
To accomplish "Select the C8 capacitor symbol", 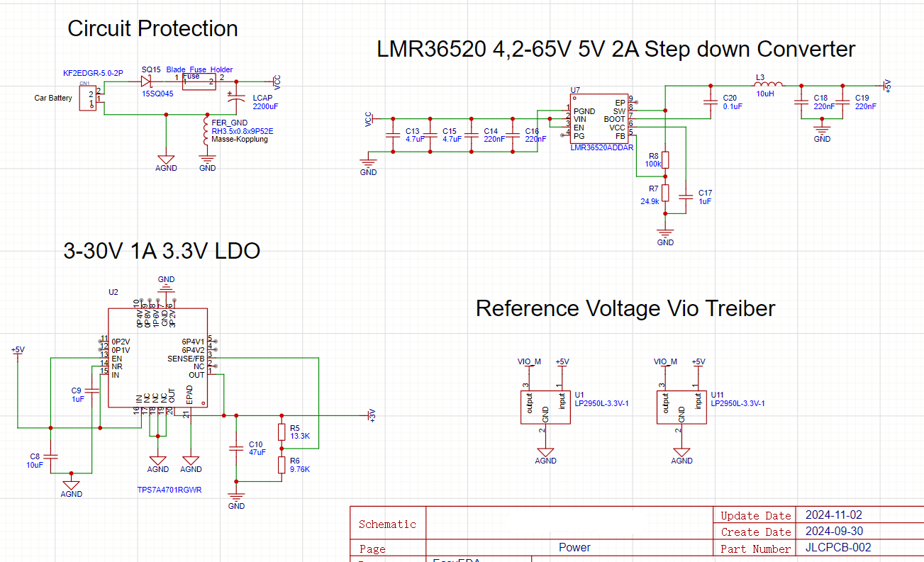I will click(51, 456).
